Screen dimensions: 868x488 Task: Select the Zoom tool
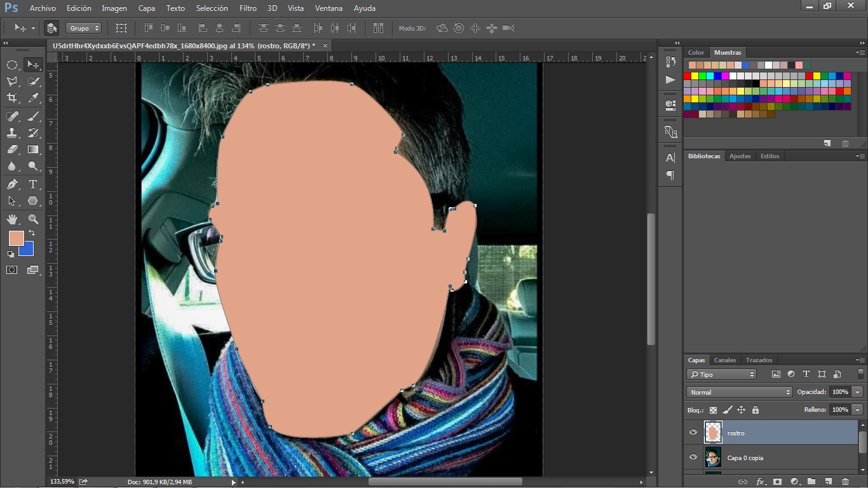click(33, 219)
